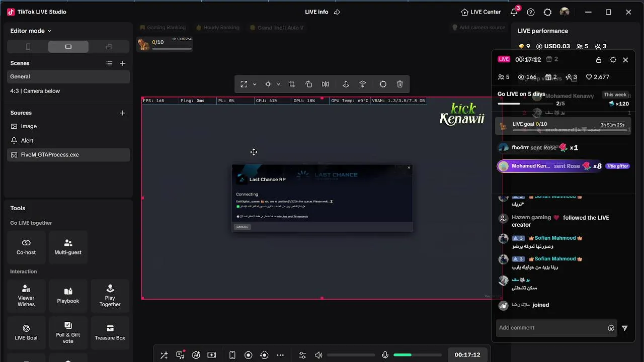Toggle the chat panel lock icon
Viewport: 644px width, 362px height.
coord(599,60)
